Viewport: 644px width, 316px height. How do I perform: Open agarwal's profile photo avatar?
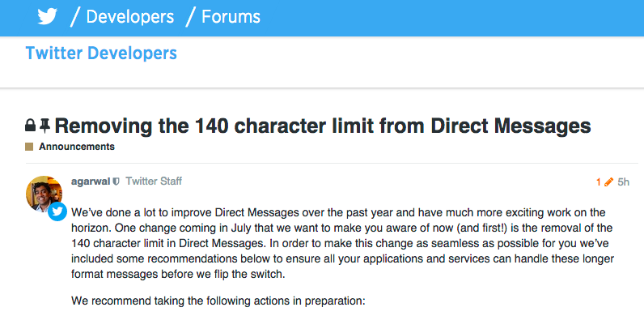click(x=44, y=194)
